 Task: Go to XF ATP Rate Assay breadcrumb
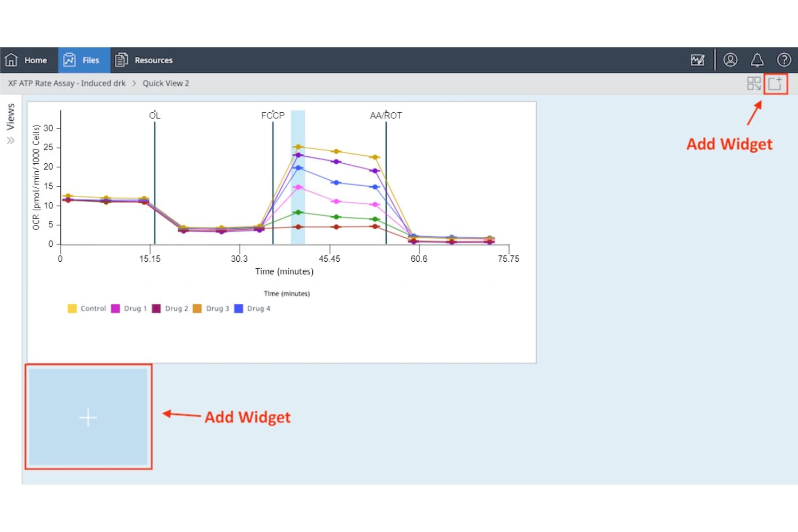67,84
